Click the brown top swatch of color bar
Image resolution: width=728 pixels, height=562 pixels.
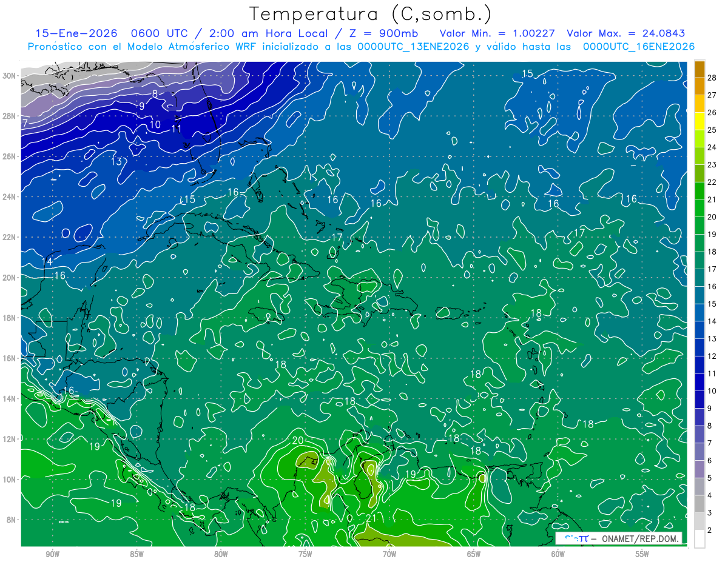point(699,69)
